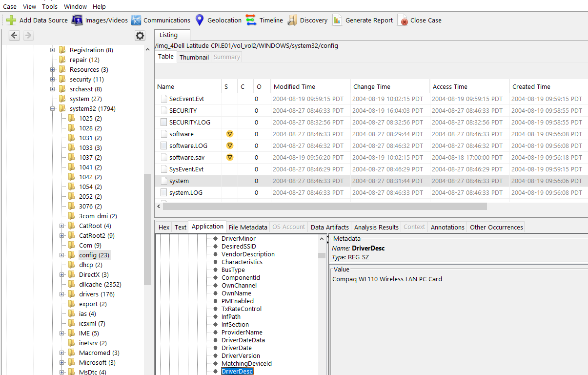This screenshot has width=588, height=375.
Task: Click yellow score icon for software row
Action: coord(230,134)
